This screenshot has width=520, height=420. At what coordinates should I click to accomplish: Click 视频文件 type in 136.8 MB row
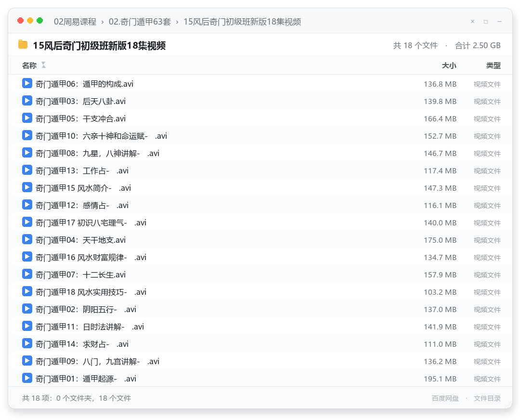[487, 84]
